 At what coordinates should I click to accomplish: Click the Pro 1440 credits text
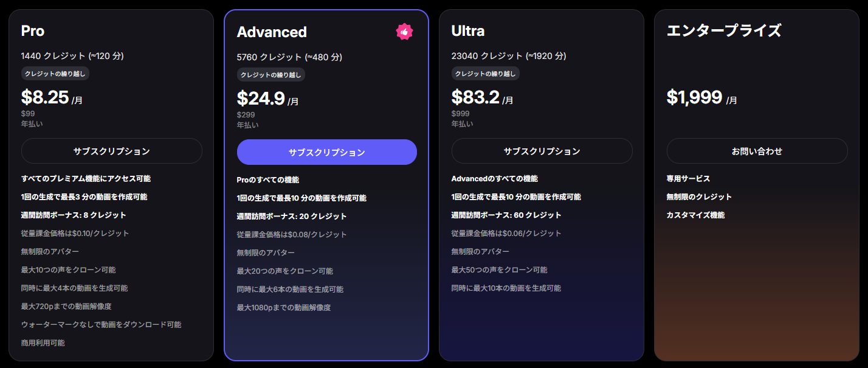coord(72,56)
